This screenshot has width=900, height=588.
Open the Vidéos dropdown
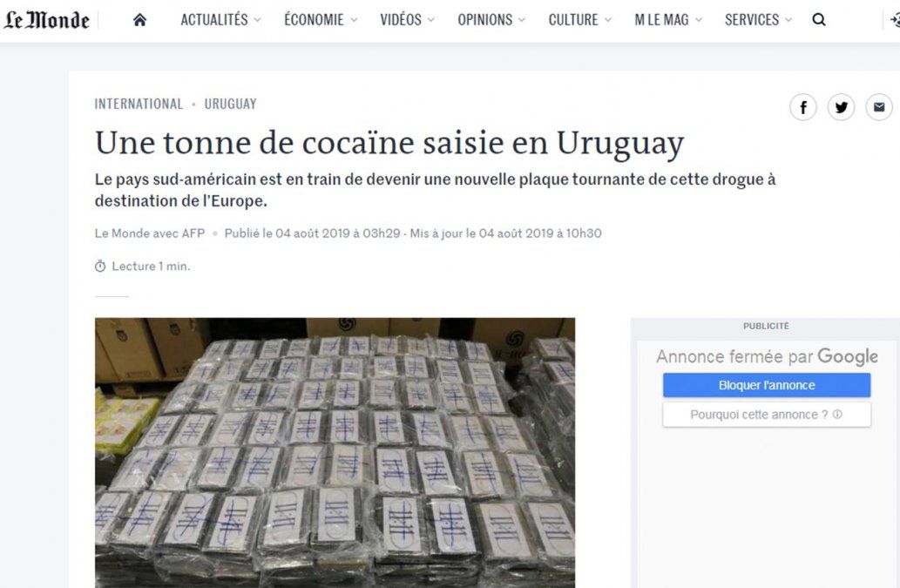tap(407, 20)
